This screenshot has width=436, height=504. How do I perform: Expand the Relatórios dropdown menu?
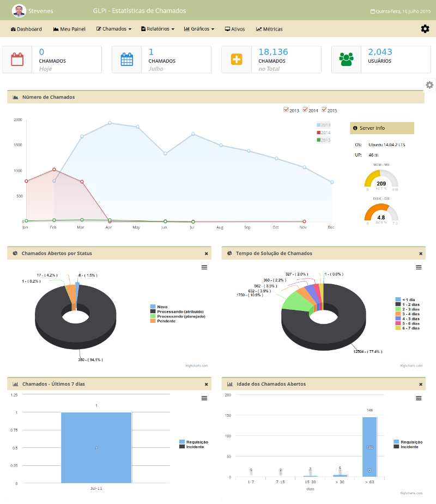pyautogui.click(x=158, y=29)
